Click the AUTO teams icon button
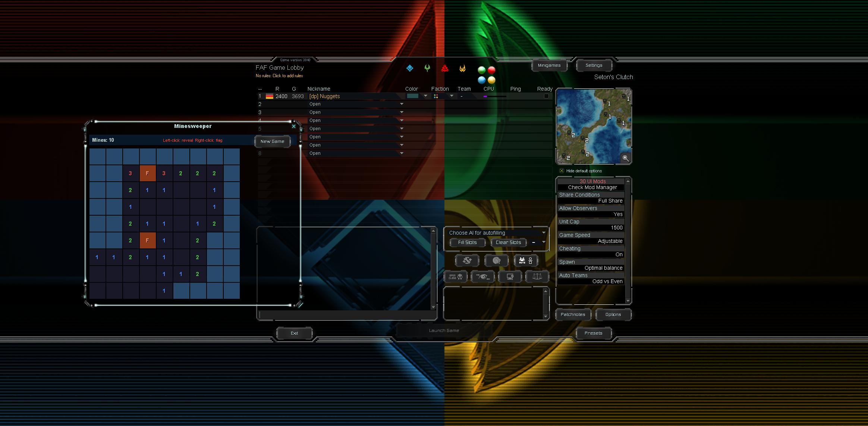 coord(526,260)
